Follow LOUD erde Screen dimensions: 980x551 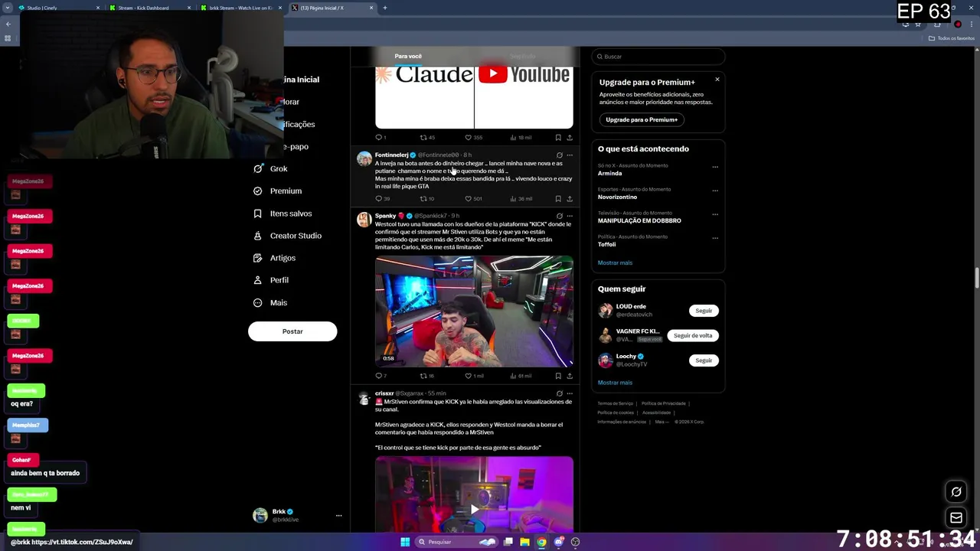tap(704, 311)
